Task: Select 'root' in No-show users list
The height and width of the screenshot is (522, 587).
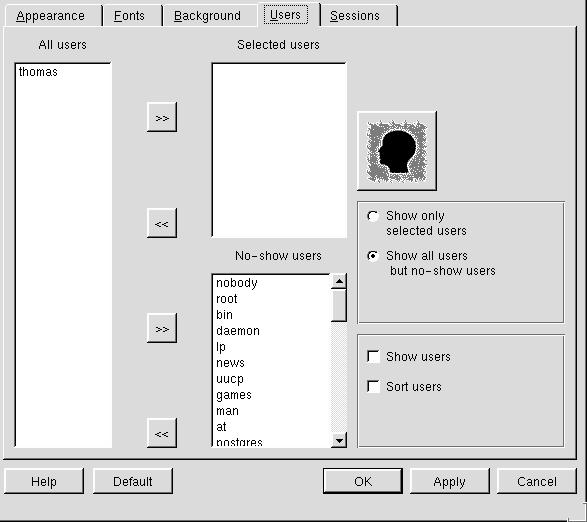Action: point(271,299)
